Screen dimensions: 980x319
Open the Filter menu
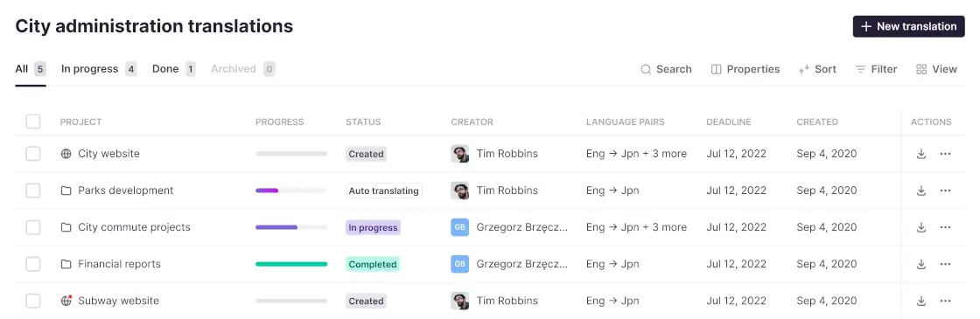tap(876, 69)
